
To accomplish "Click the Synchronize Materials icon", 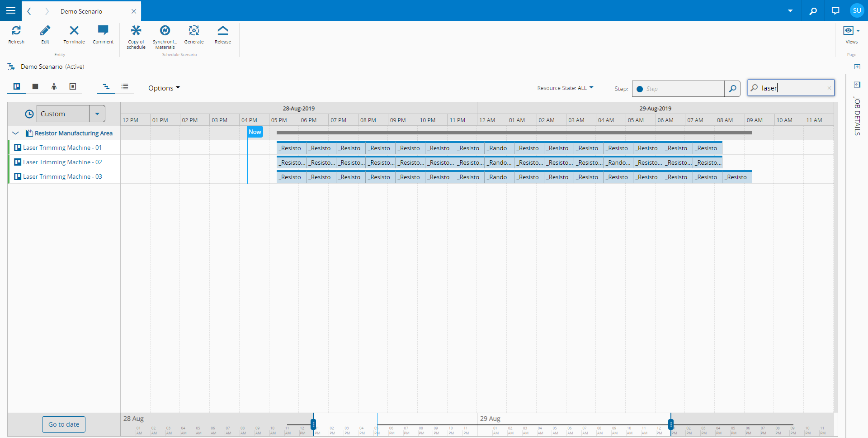I will pyautogui.click(x=165, y=31).
